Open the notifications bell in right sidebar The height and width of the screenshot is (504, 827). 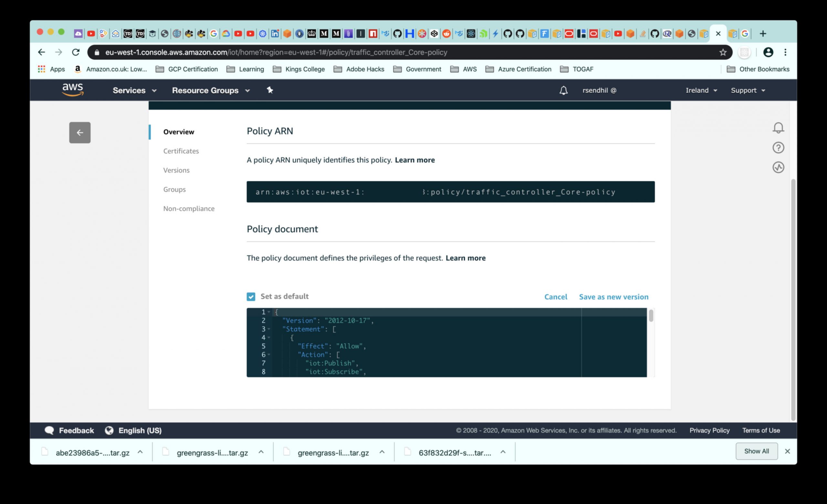click(x=778, y=128)
